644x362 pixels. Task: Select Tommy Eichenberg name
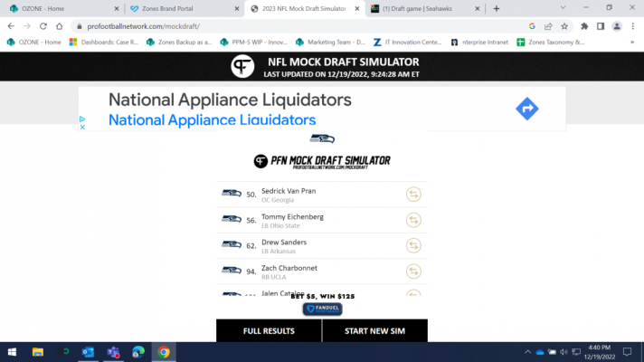pos(292,217)
